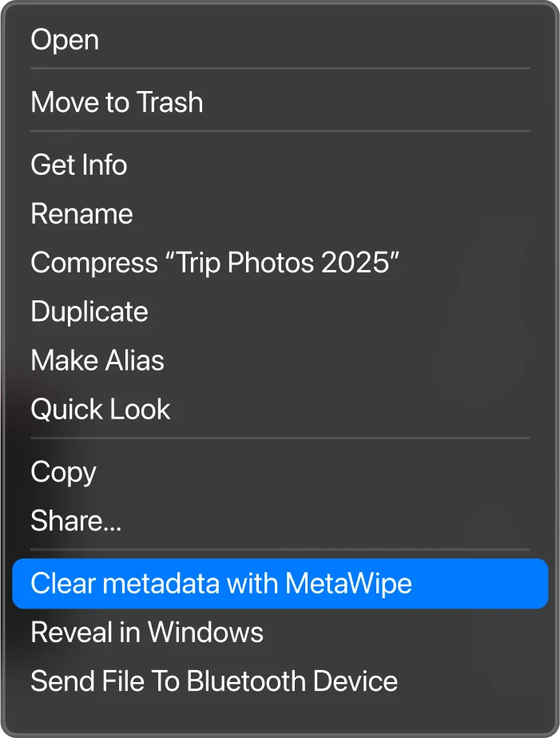Pick Duplicate from the context menu
Screen dimensions: 560x738
click(89, 311)
